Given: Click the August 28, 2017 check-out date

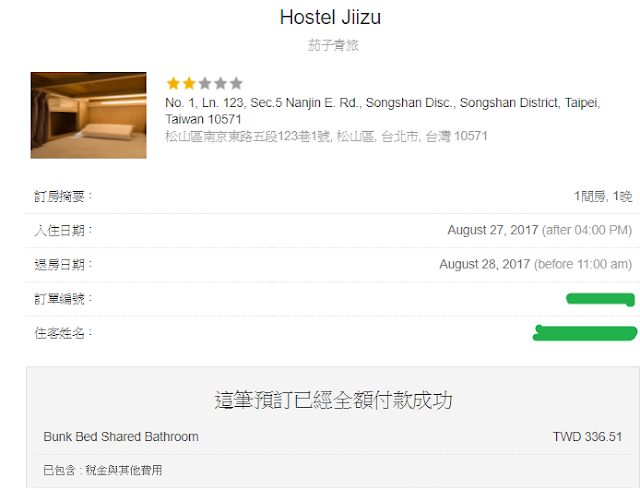Looking at the screenshot, I should (484, 264).
